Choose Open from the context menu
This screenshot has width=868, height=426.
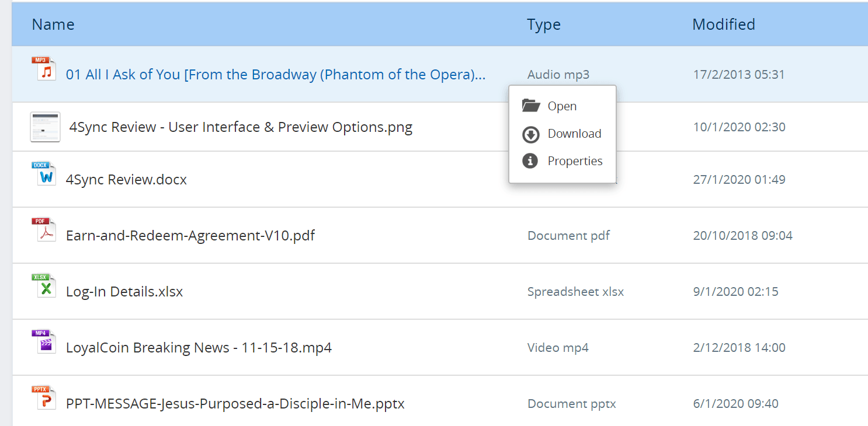coord(562,106)
